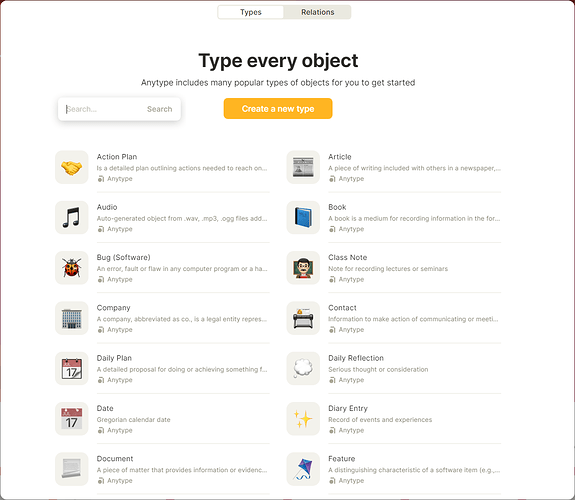The width and height of the screenshot is (575, 500).
Task: Open the Date type title
Action: click(x=105, y=408)
